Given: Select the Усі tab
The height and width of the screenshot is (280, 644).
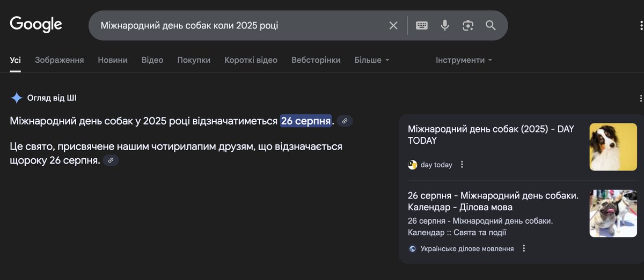Looking at the screenshot, I should 15,60.
